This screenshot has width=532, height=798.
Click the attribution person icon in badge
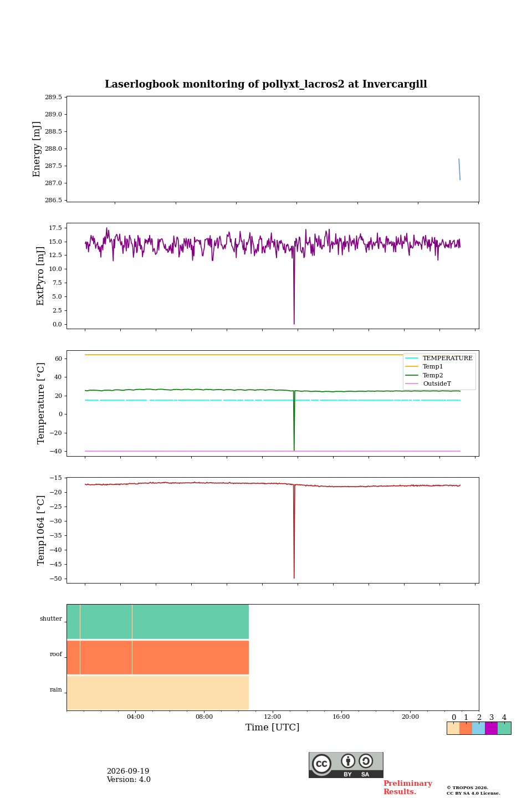[x=348, y=761]
